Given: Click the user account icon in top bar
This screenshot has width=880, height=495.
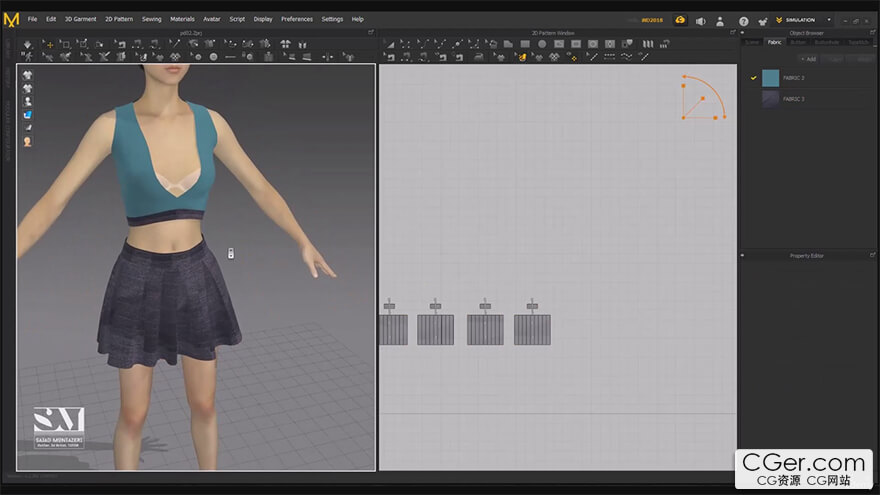Looking at the screenshot, I should (720, 20).
